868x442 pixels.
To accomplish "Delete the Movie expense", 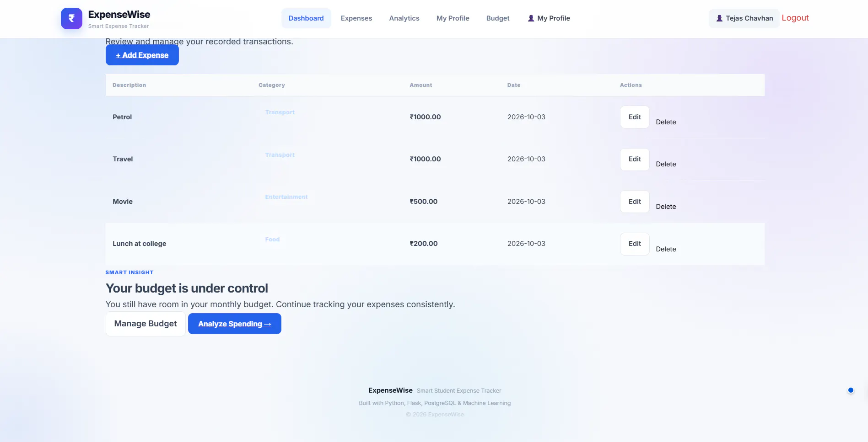I will pyautogui.click(x=666, y=207).
